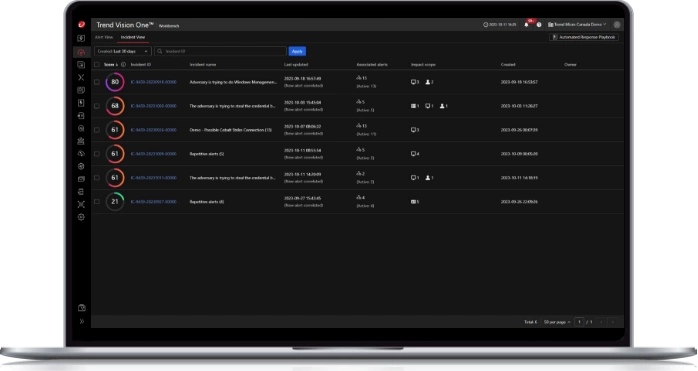Open the Automated Response Playbook button
Image resolution: width=698 pixels, height=371 pixels.
[584, 37]
